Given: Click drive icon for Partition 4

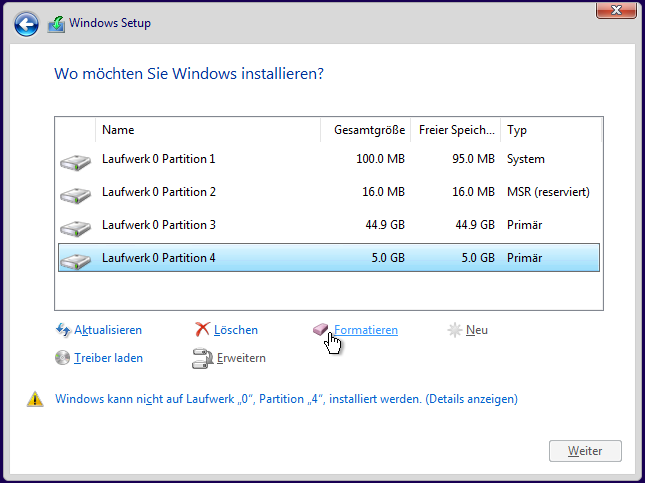Looking at the screenshot, I should (x=75, y=261).
